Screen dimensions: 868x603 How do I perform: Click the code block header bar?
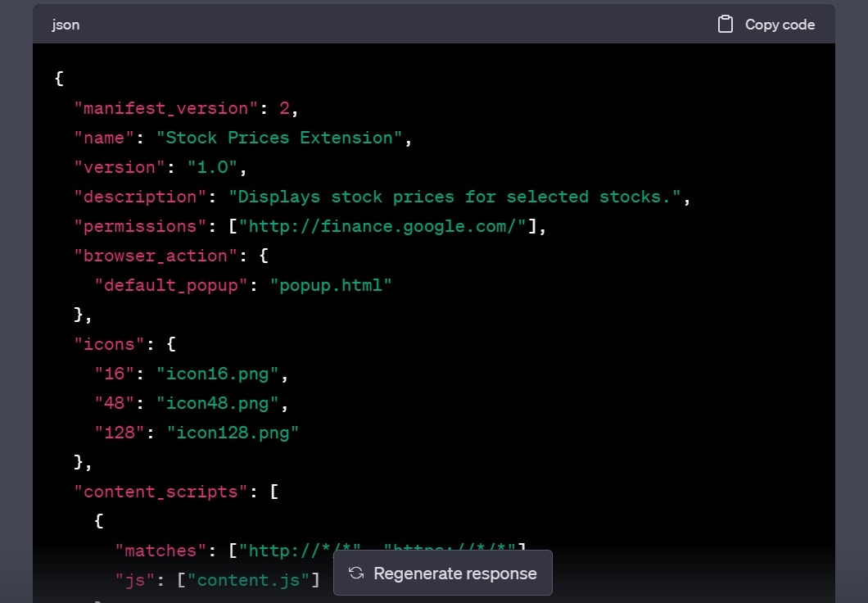[409, 25]
